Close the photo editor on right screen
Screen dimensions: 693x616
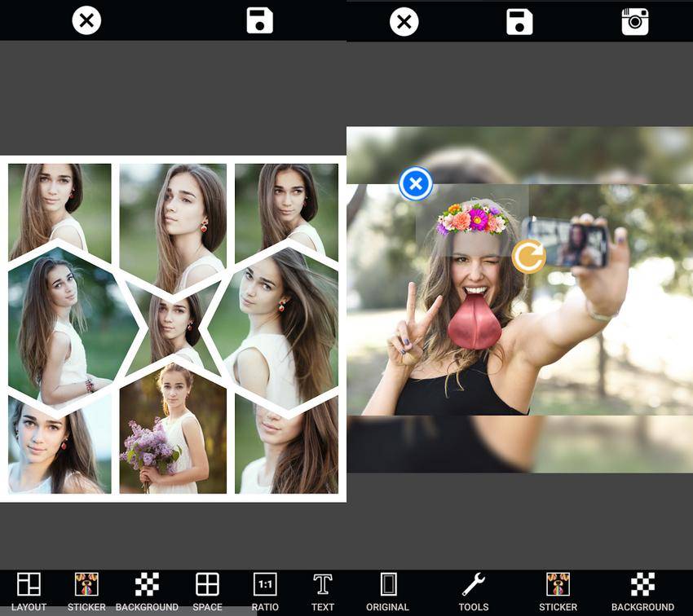pyautogui.click(x=404, y=22)
